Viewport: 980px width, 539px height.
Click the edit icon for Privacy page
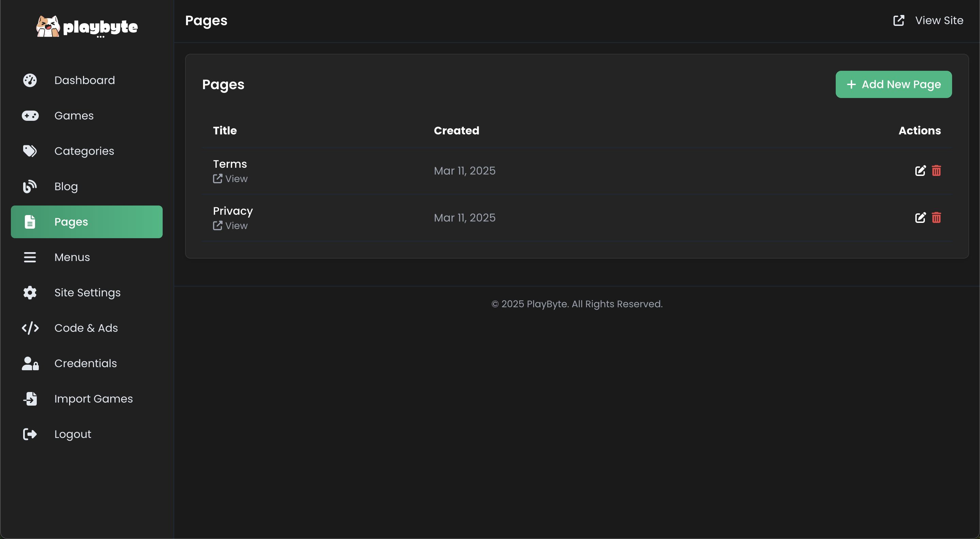coord(920,217)
